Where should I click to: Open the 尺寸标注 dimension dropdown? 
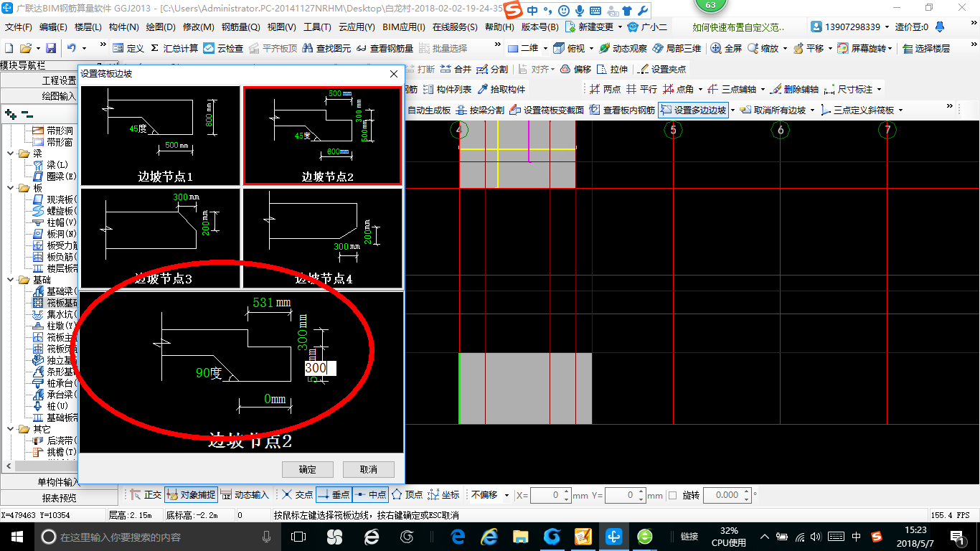[879, 89]
